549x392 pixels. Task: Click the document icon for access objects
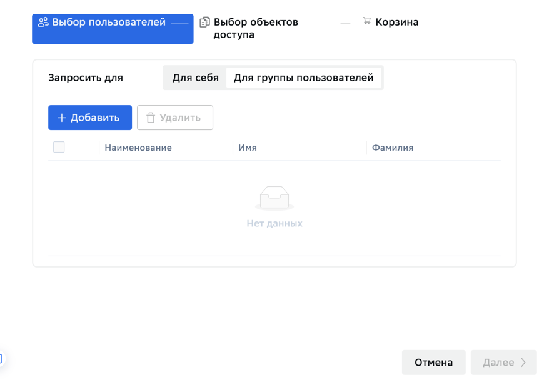coord(204,22)
